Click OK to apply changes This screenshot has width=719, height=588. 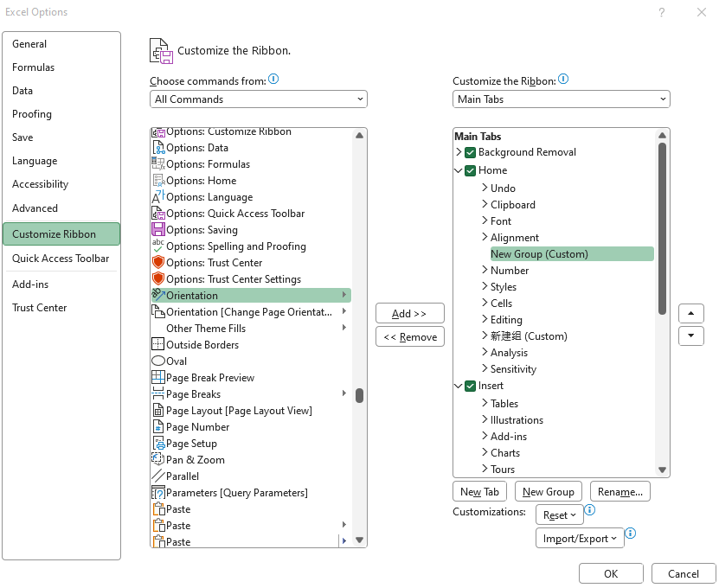click(x=611, y=574)
